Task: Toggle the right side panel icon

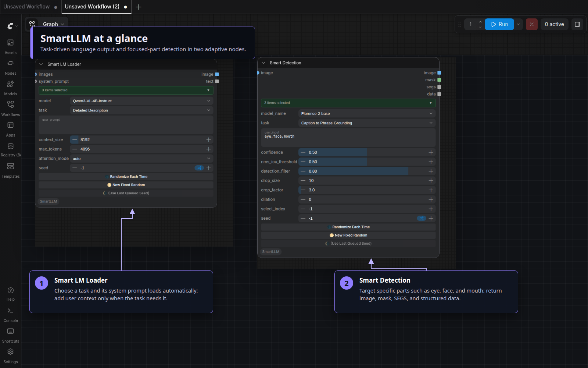Action: [x=577, y=24]
